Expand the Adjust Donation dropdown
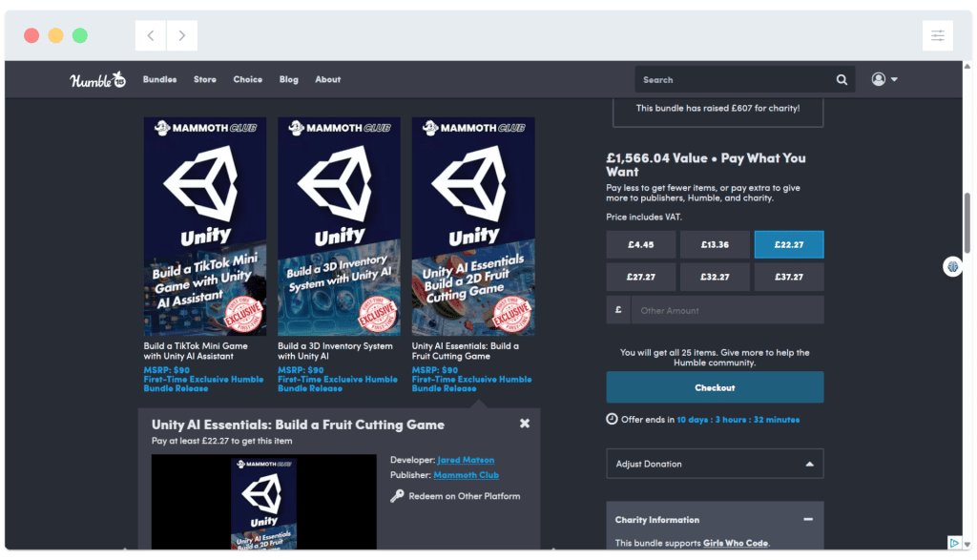Viewport: 977px width, 560px height. point(715,464)
